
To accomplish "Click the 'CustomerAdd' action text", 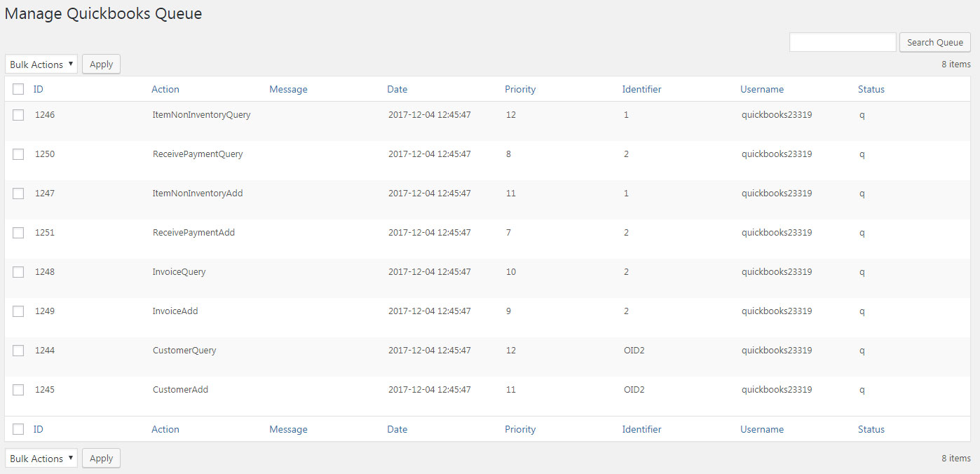I will 181,389.
